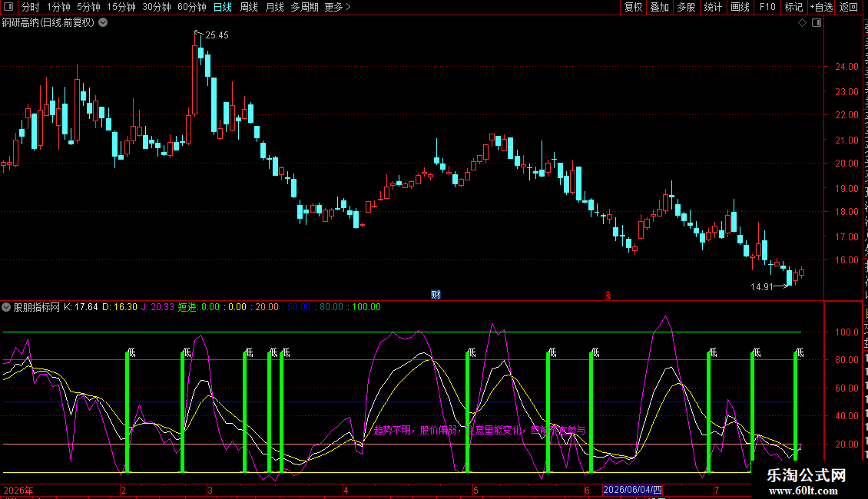
Task: Open F10 company info
Action: 767,7
